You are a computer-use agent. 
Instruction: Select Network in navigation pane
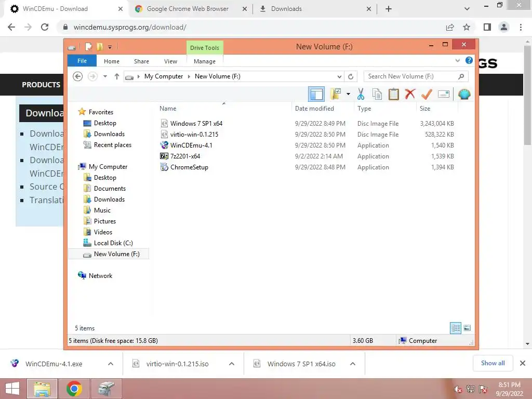click(x=100, y=275)
